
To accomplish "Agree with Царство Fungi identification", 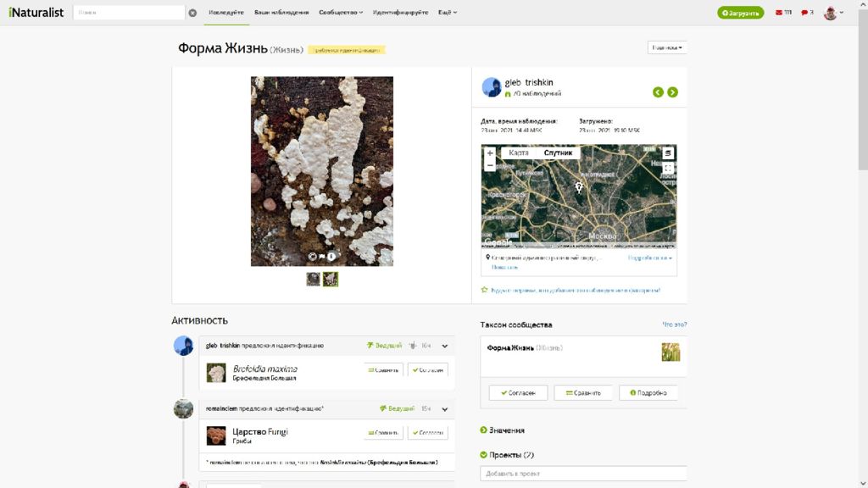I will click(x=428, y=433).
